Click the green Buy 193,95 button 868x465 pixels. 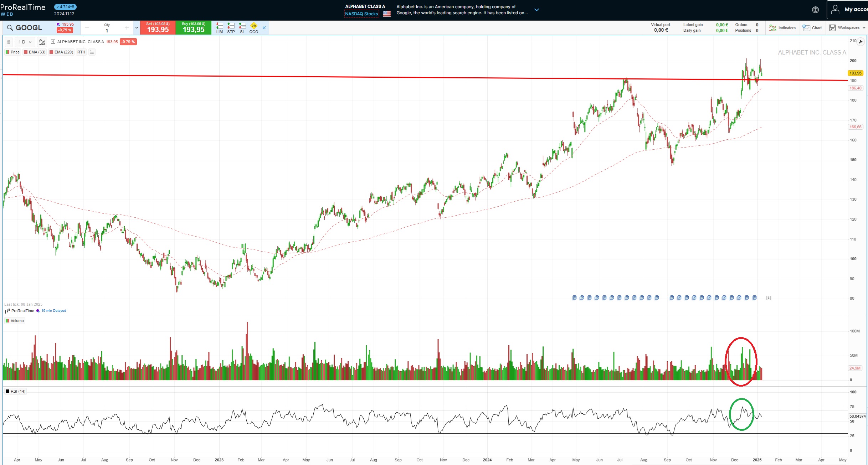click(193, 28)
